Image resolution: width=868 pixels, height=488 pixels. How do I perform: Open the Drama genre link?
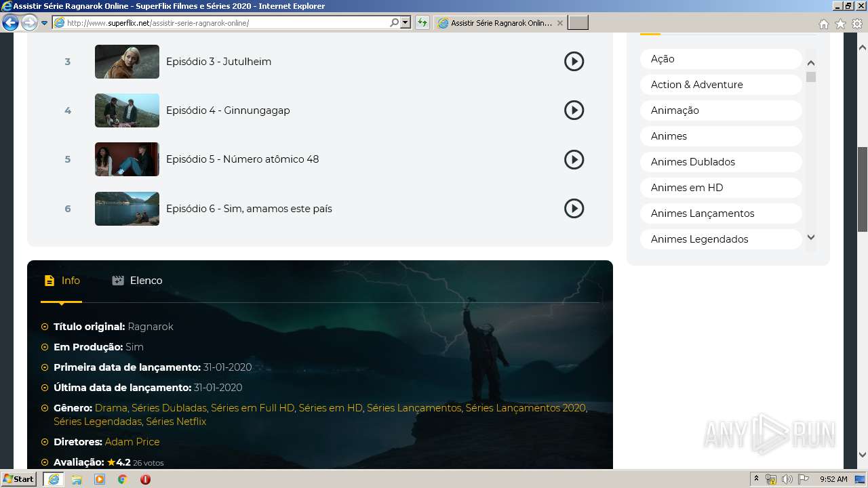coord(111,408)
